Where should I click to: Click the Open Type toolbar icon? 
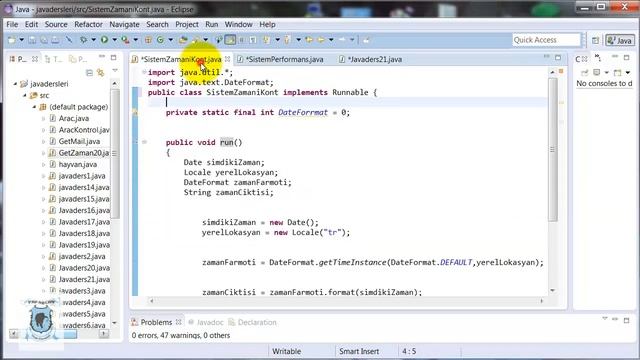183,40
